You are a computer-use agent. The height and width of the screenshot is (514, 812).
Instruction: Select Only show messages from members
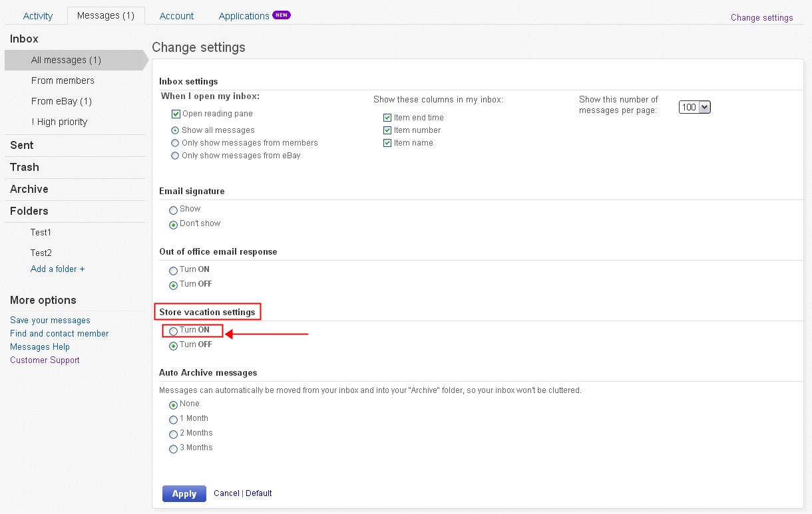tap(176, 143)
